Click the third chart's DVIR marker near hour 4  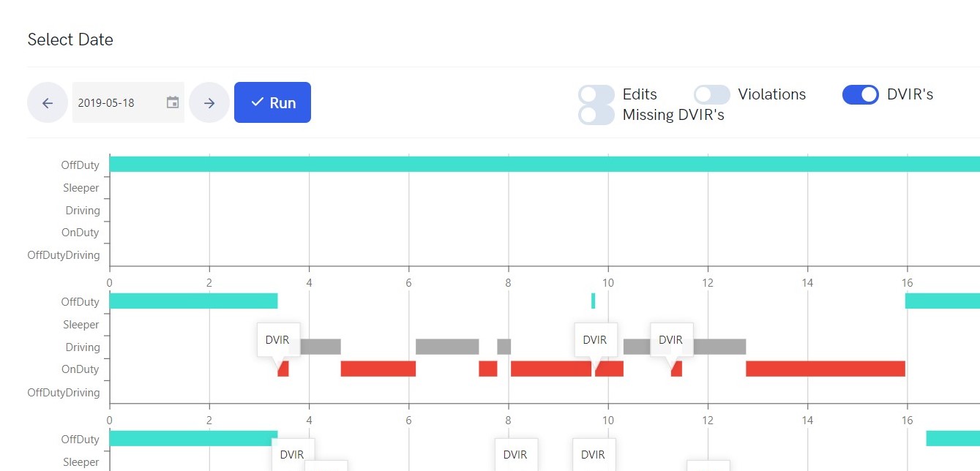coord(293,454)
